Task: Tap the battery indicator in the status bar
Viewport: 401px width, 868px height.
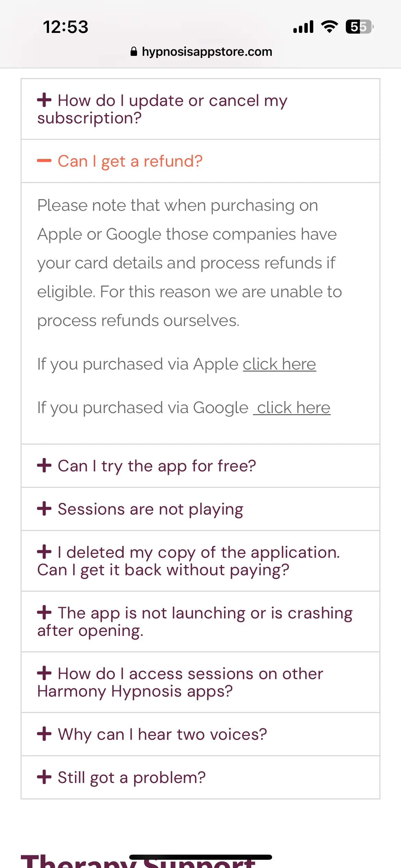Action: (x=360, y=27)
